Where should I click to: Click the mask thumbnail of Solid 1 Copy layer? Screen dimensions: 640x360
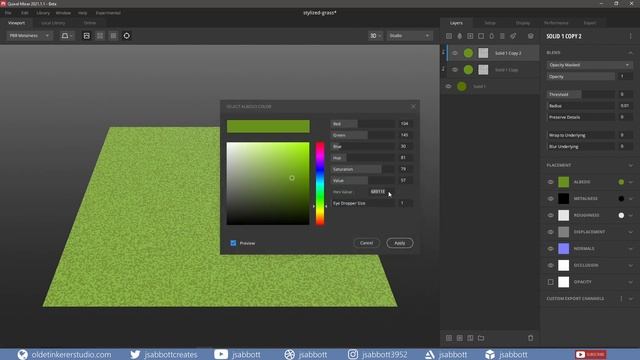click(483, 70)
